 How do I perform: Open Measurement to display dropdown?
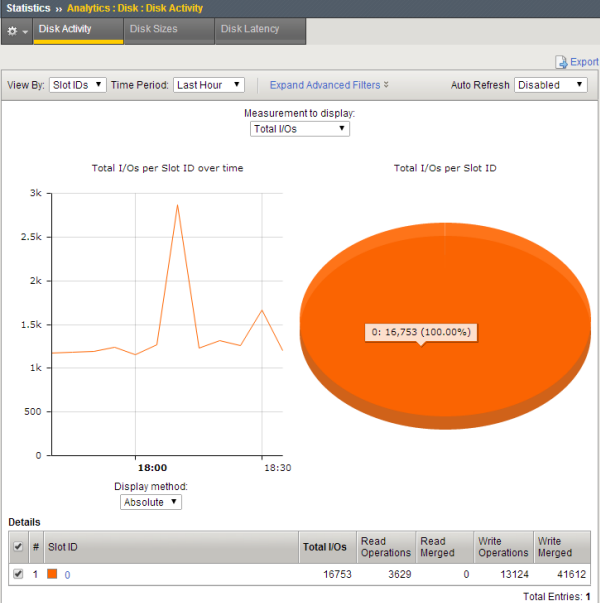click(x=299, y=128)
